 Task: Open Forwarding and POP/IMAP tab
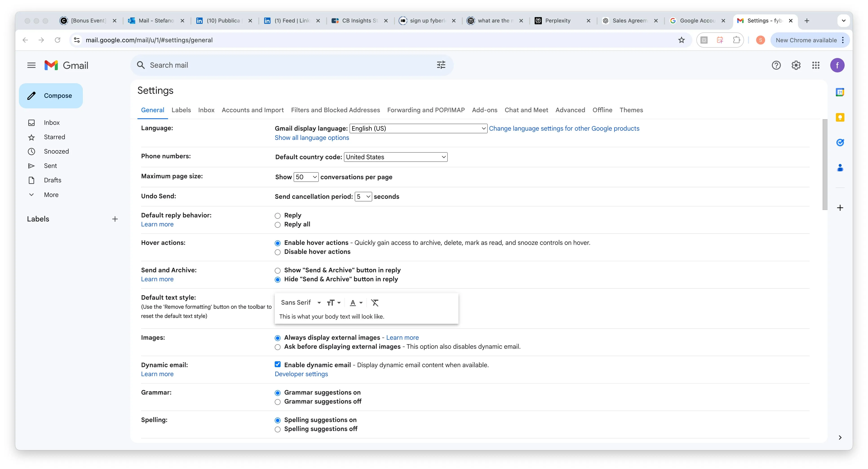coord(425,110)
